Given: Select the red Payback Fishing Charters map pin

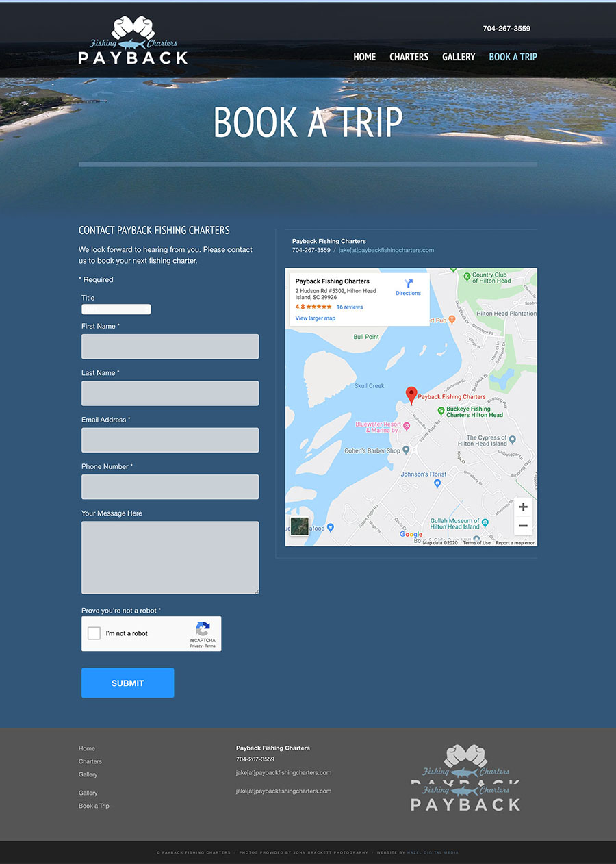Looking at the screenshot, I should pyautogui.click(x=411, y=396).
